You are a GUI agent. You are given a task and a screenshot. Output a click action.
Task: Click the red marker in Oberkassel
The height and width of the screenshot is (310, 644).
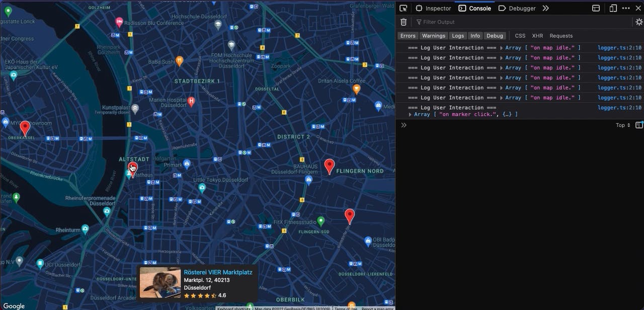point(25,128)
